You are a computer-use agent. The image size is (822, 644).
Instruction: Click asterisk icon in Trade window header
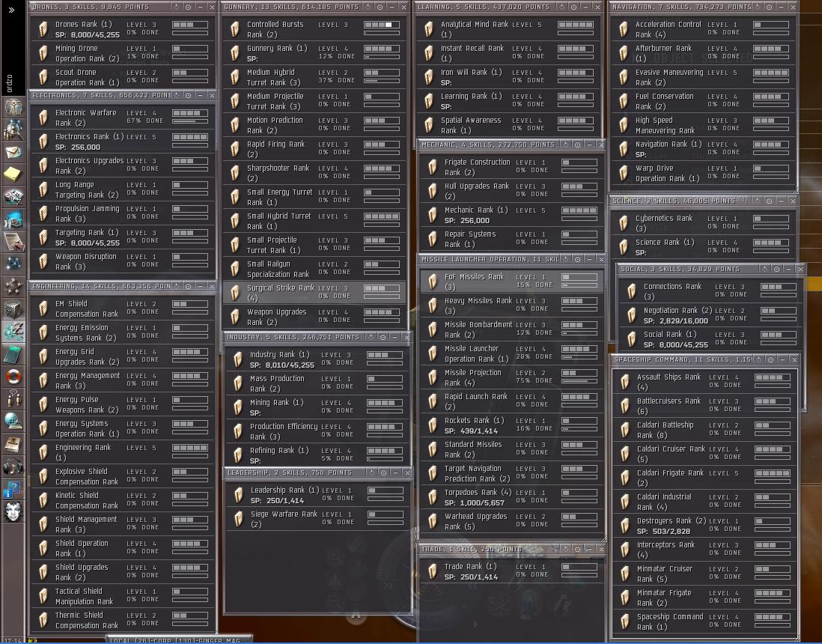tap(566, 549)
